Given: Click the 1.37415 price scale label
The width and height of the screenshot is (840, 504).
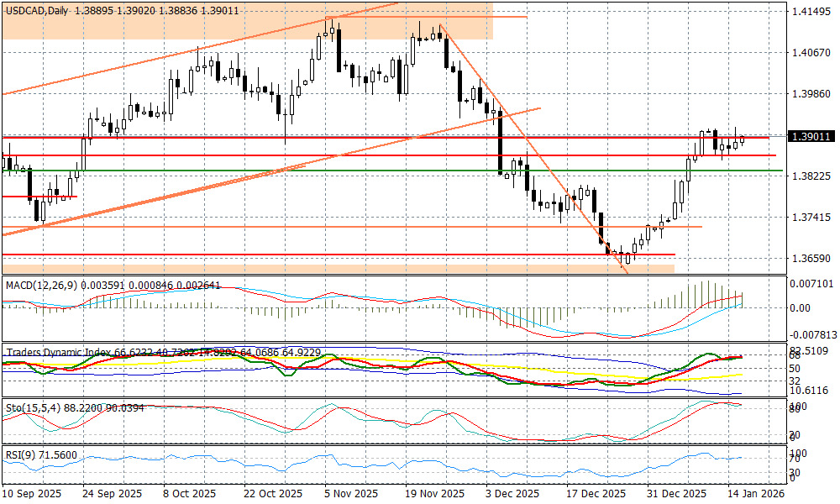Looking at the screenshot, I should coord(811,217).
